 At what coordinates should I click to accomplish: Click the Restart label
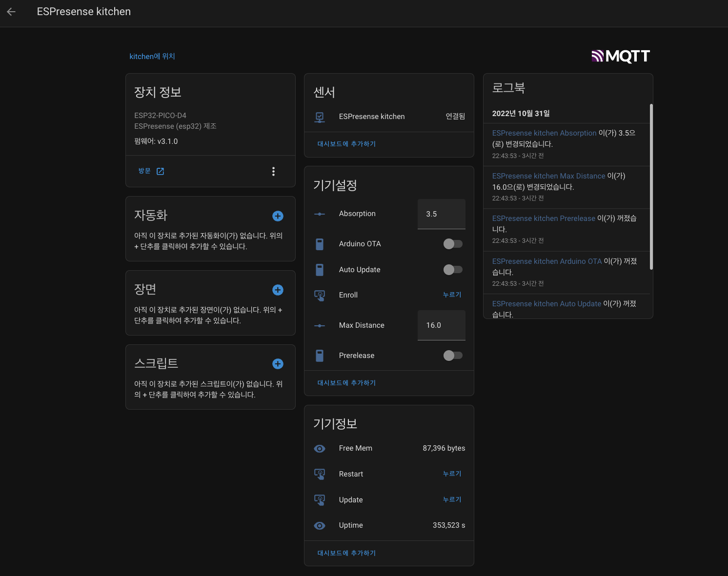(351, 474)
